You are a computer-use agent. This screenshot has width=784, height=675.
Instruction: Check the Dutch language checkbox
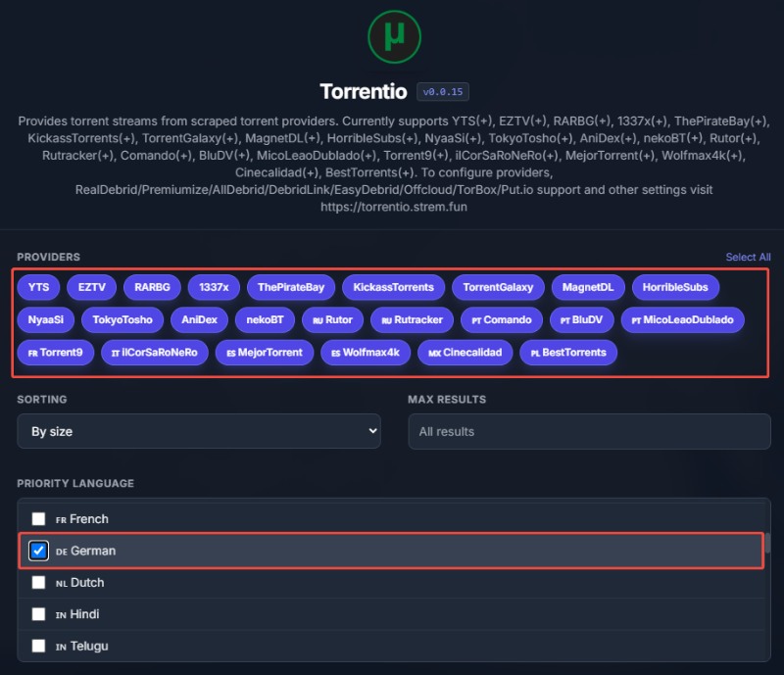coord(38,583)
